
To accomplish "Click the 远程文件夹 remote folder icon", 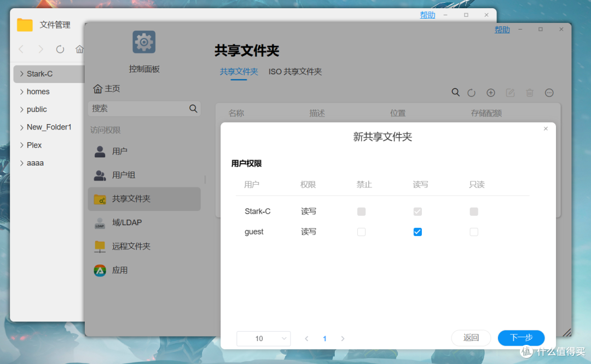I will [x=100, y=246].
